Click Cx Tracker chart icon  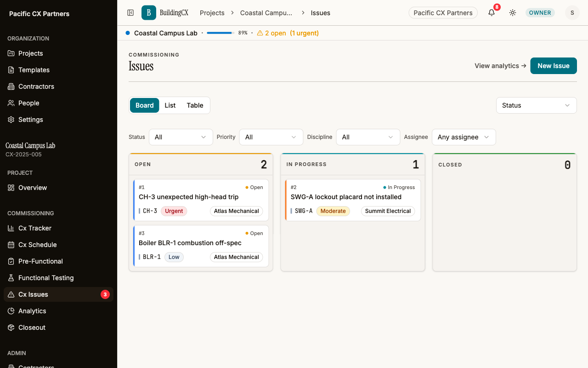11,228
